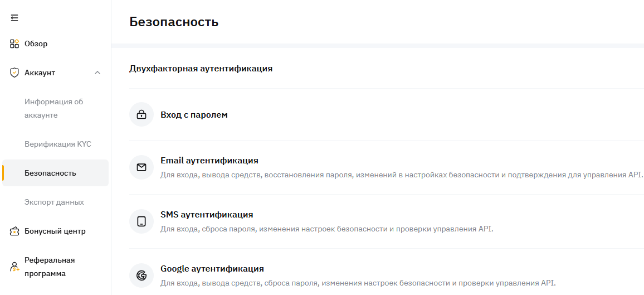The width and height of the screenshot is (644, 295).
Task: Click the Google icon for Google authentication
Action: pyautogui.click(x=142, y=275)
